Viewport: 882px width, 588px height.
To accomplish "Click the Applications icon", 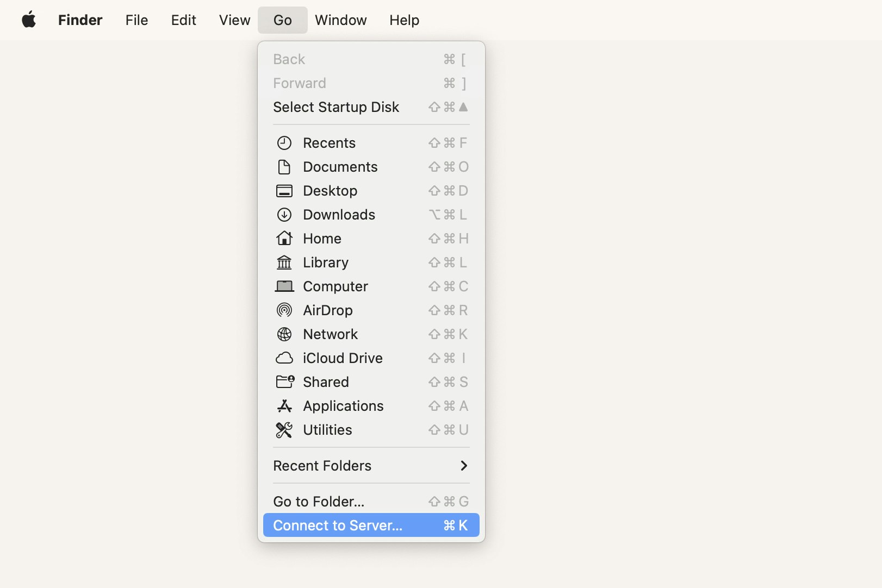I will pos(284,406).
